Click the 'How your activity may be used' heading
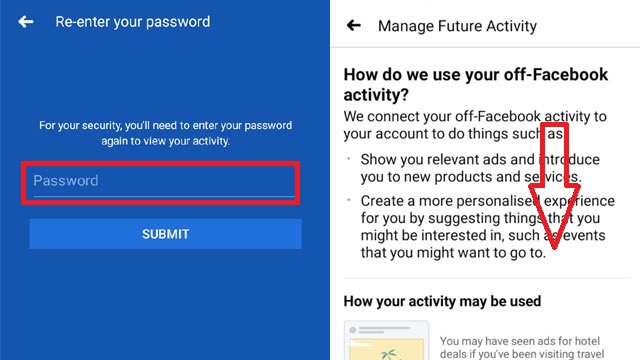The height and width of the screenshot is (360, 640). click(442, 301)
